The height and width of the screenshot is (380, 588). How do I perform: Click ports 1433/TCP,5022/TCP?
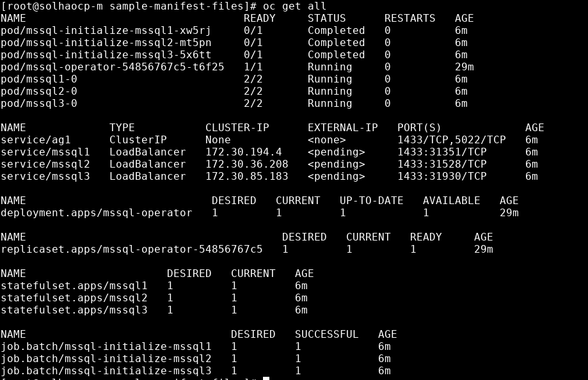(452, 140)
